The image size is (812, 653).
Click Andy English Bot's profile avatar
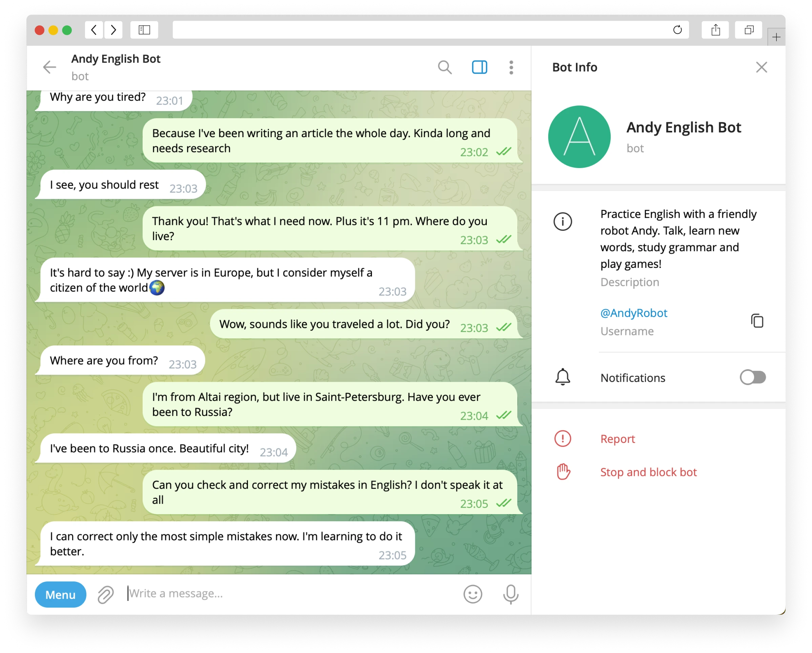579,137
